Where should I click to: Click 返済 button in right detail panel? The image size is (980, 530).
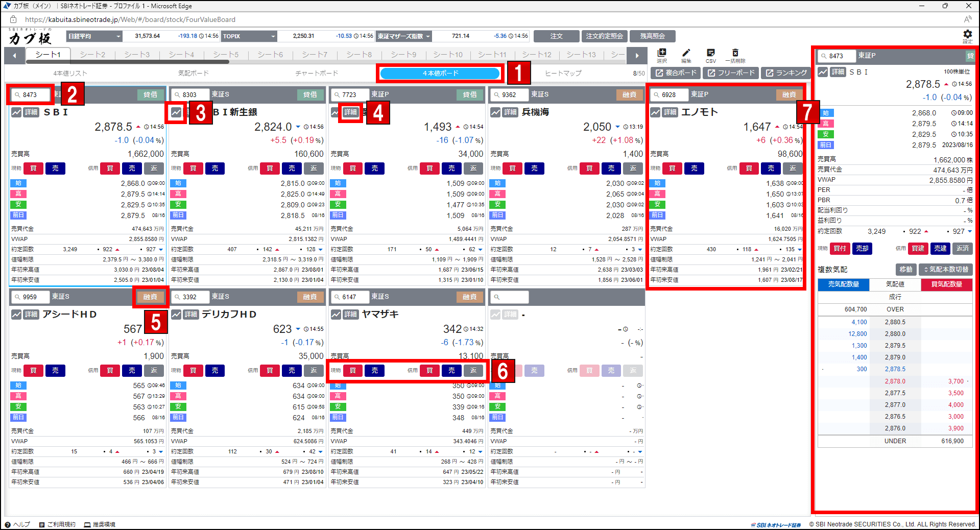coord(963,249)
